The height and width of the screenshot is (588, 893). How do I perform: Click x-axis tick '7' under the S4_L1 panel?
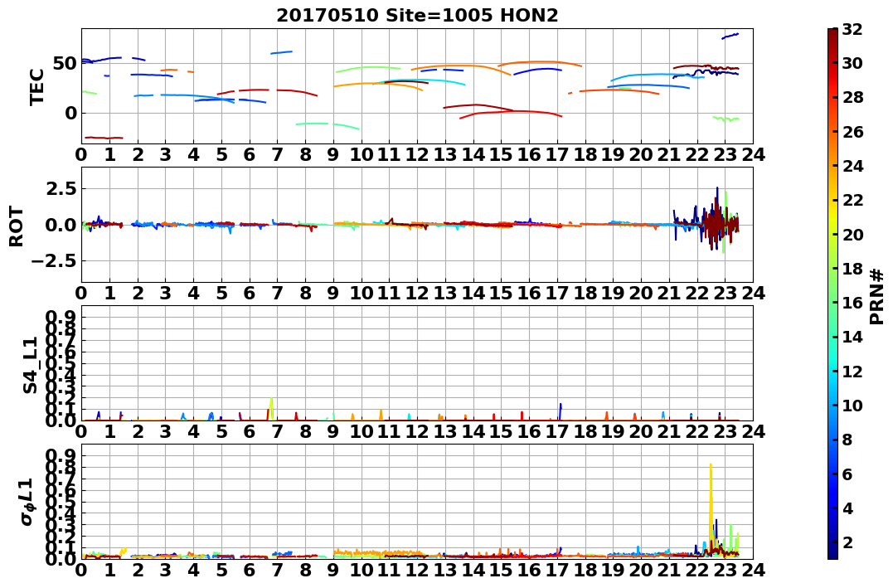pyautogui.click(x=277, y=432)
